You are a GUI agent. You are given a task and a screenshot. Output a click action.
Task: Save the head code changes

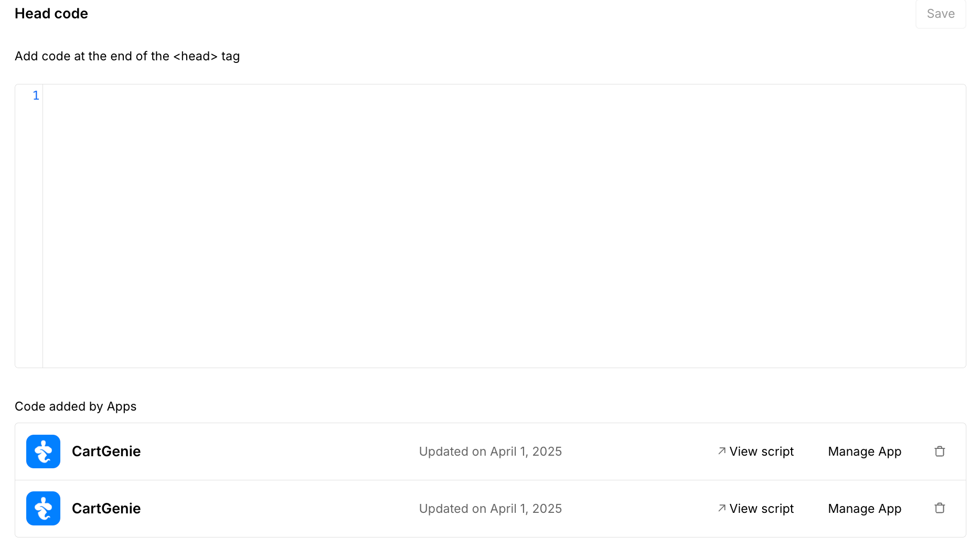941,14
